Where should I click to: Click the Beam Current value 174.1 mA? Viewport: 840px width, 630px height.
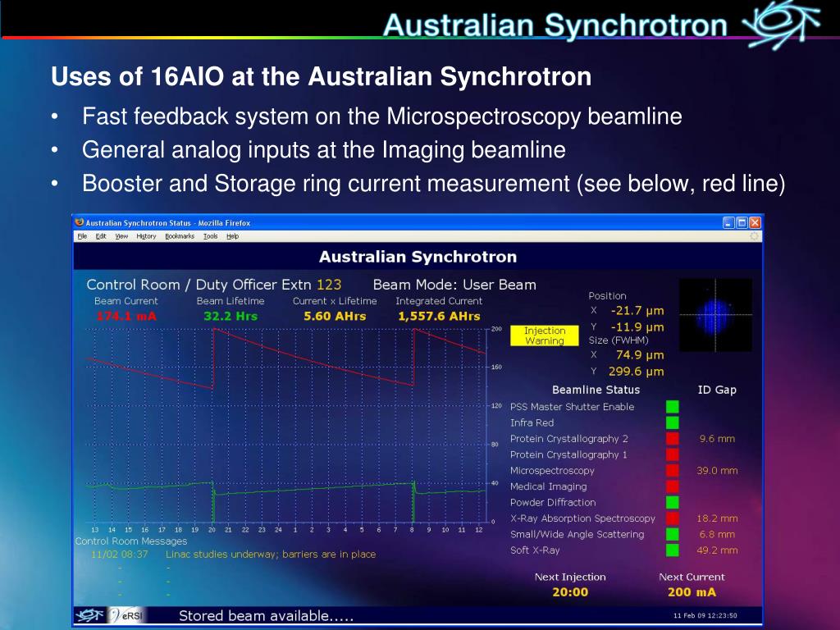coord(126,316)
